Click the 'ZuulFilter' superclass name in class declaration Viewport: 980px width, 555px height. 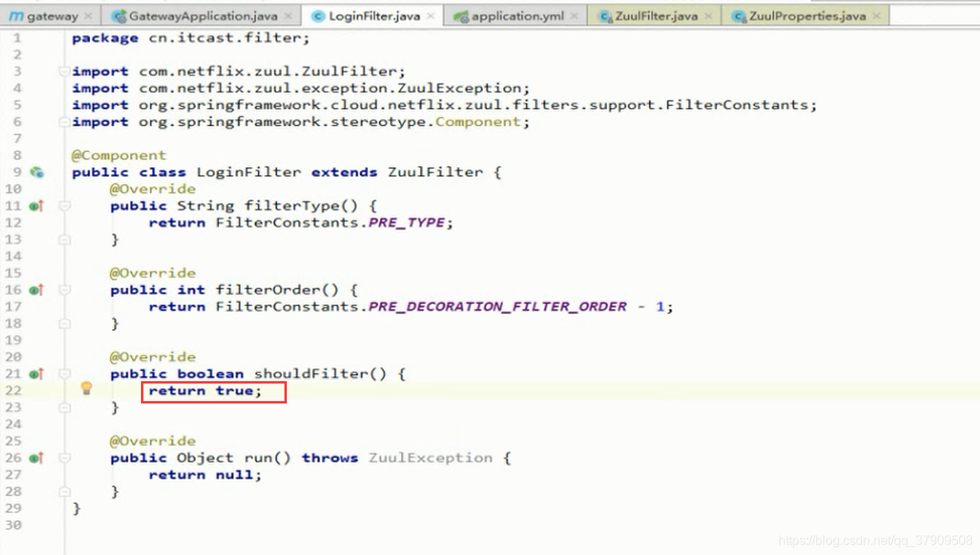435,172
